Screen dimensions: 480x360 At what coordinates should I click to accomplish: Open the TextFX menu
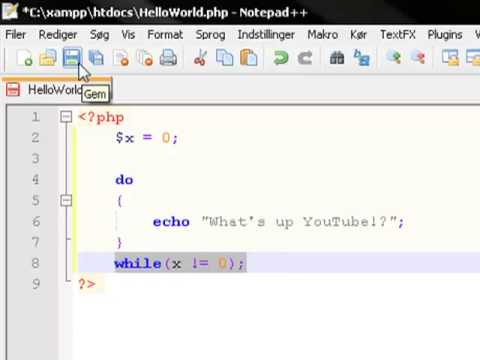pos(398,35)
